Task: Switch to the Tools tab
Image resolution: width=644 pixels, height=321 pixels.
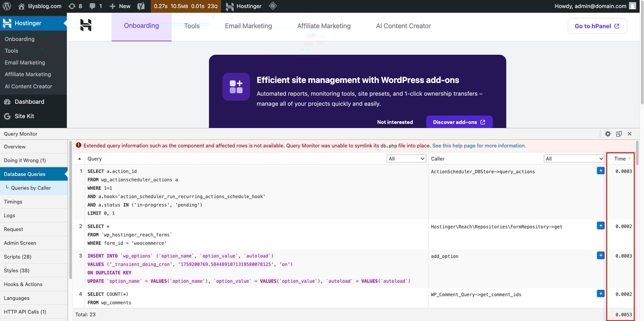Action: 191,26
